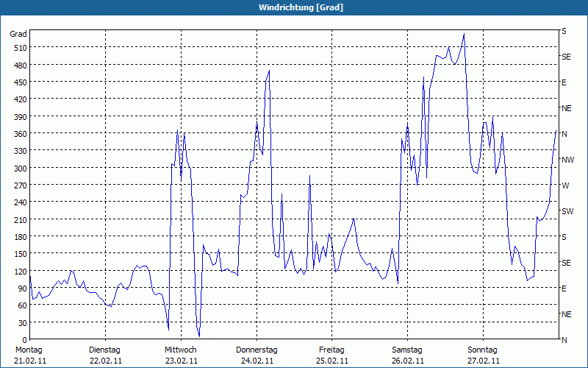Click the 'Donnerstag' day label
The height and width of the screenshot is (368, 588).
257,350
